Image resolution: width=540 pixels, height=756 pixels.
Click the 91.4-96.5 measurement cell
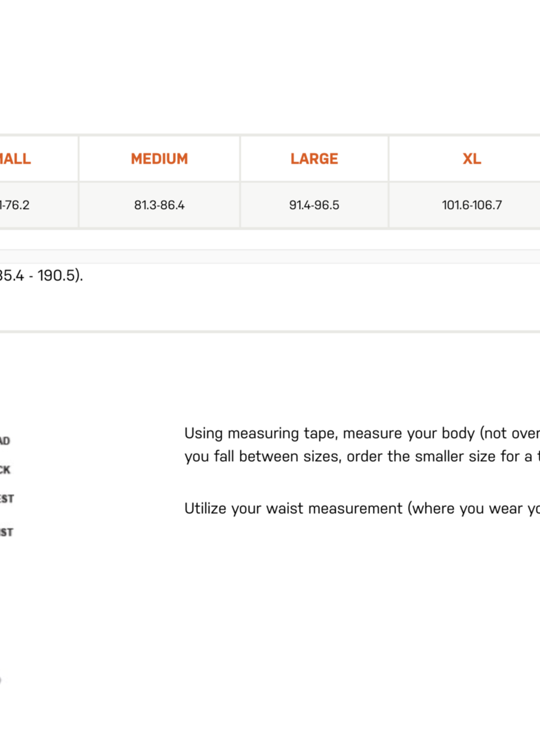pos(314,205)
